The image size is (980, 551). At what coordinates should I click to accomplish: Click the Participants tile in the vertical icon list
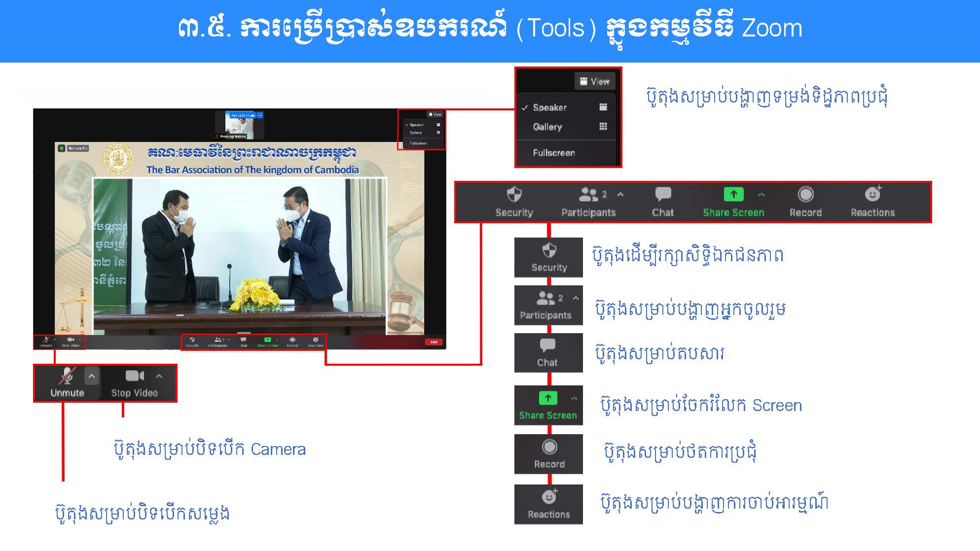tap(548, 305)
